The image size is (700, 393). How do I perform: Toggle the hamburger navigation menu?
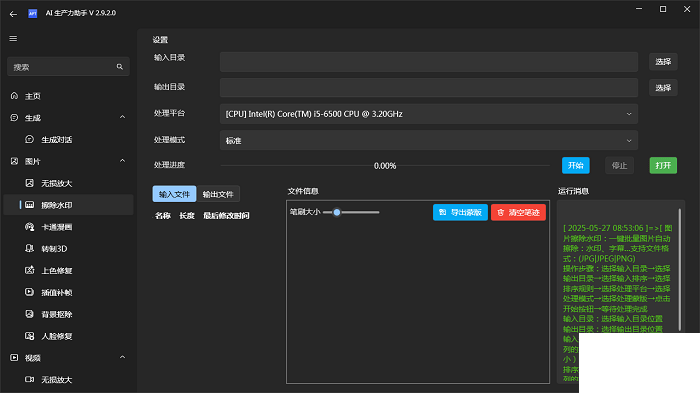pyautogui.click(x=13, y=38)
